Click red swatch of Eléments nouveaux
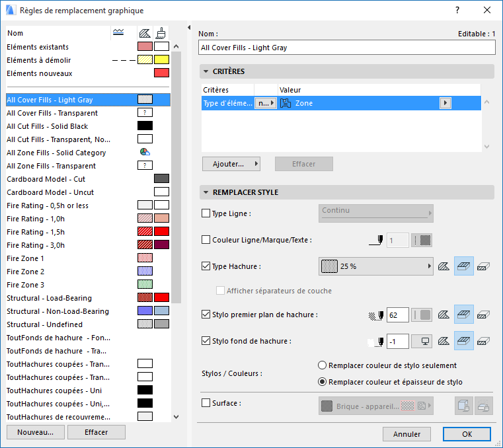Viewport: 503px width, 448px height. [161, 73]
